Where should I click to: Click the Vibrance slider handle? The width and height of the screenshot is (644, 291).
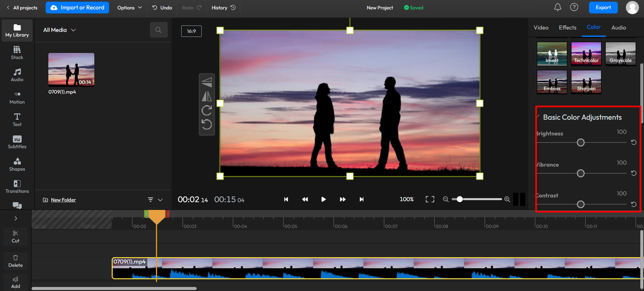pyautogui.click(x=581, y=173)
